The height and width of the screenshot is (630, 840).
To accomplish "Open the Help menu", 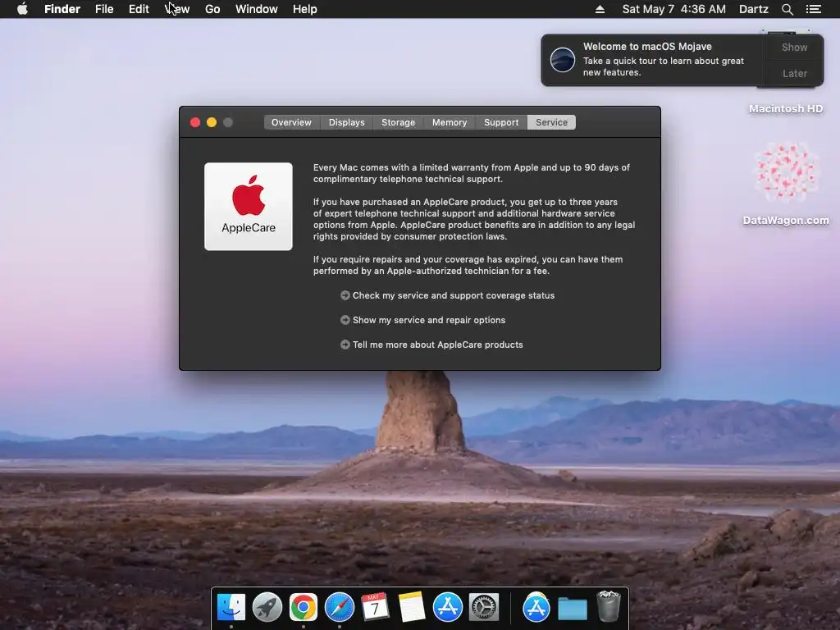I will point(305,9).
